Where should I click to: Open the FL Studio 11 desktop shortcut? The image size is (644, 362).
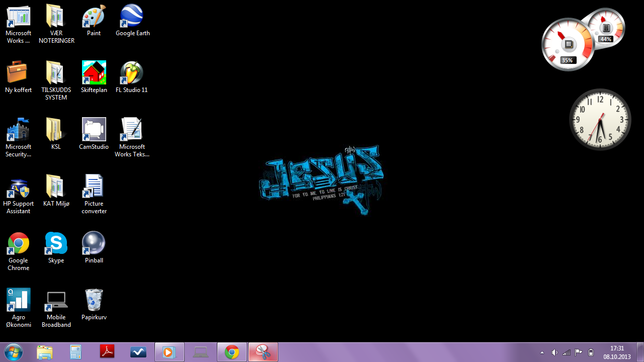(132, 74)
